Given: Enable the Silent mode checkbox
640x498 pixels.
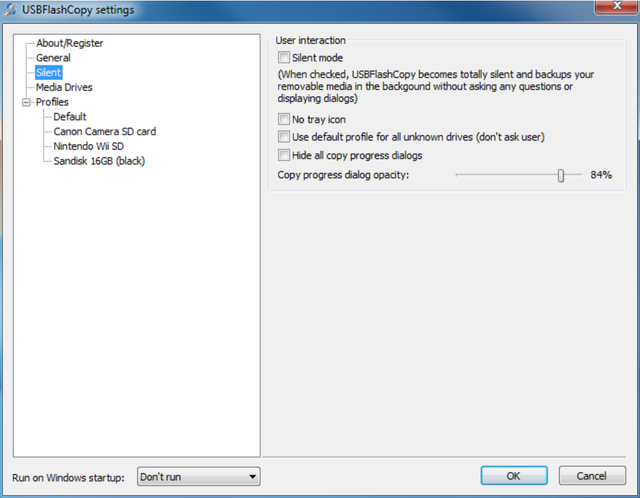Looking at the screenshot, I should (284, 57).
